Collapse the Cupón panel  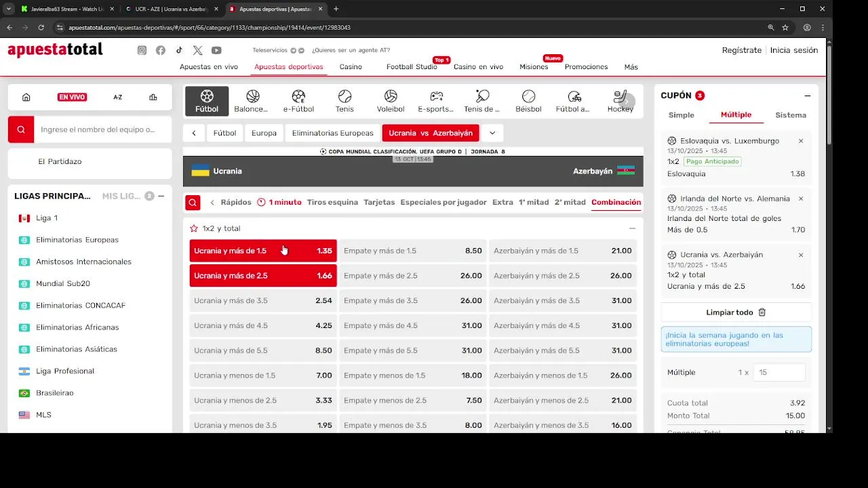click(x=808, y=96)
